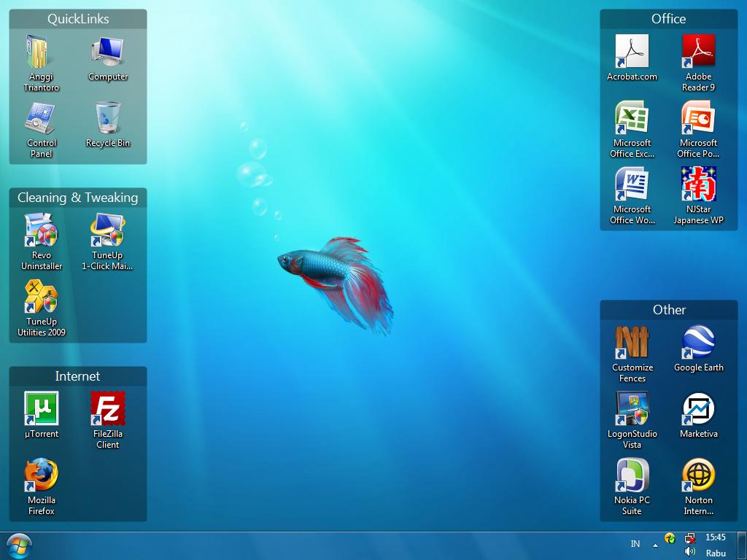The height and width of the screenshot is (560, 747).
Task: Click the Show Desktop strip on taskbar
Action: pos(743,545)
